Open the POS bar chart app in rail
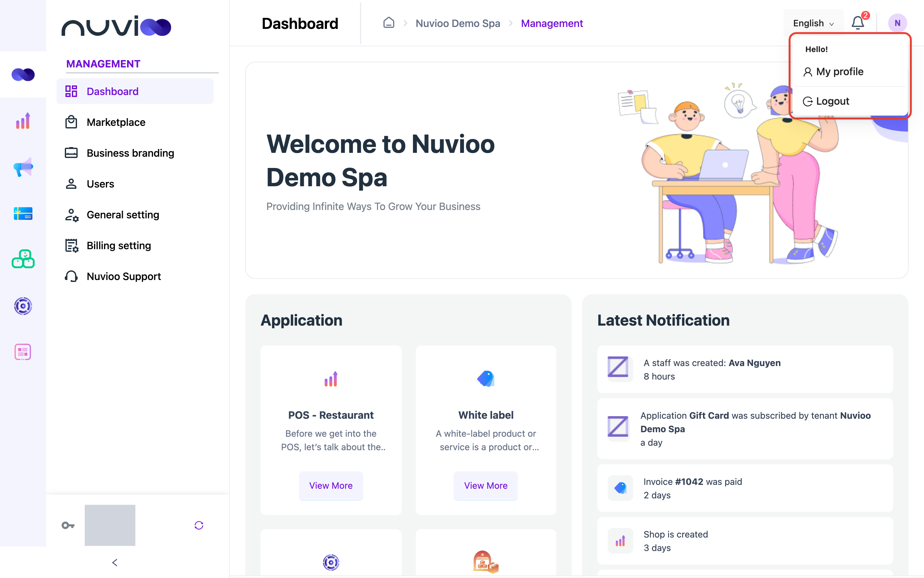This screenshot has width=924, height=578. [23, 121]
